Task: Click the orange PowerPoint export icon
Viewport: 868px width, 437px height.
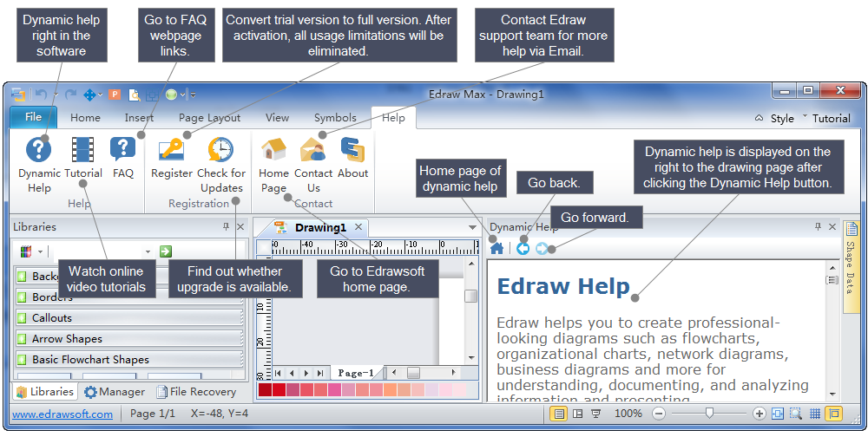Action: pos(115,95)
